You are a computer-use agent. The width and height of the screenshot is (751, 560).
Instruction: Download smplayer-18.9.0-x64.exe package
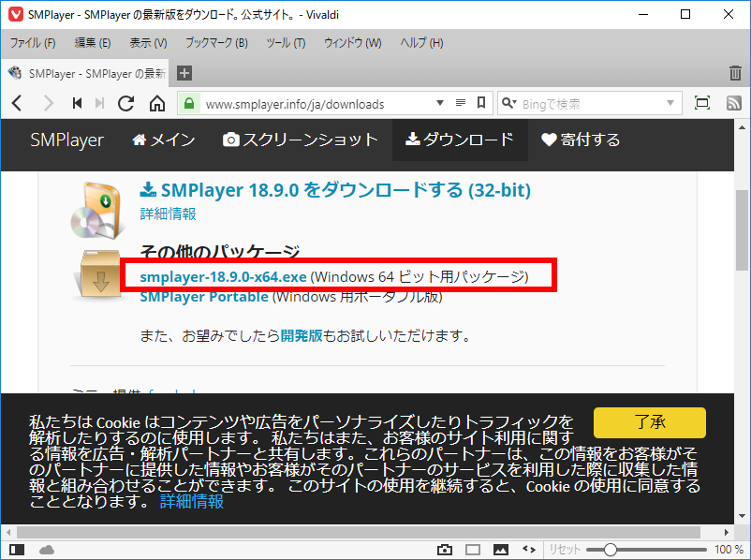click(223, 277)
